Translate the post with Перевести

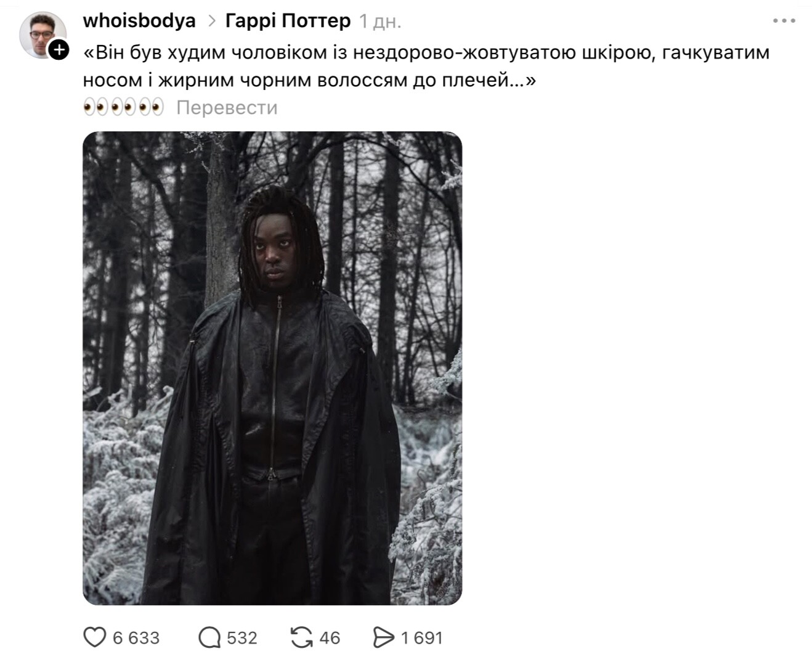[227, 107]
